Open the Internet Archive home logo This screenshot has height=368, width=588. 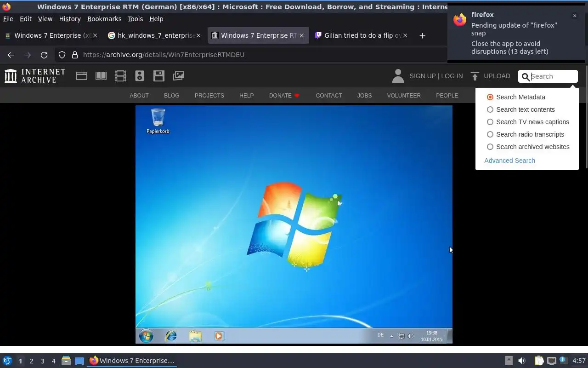35,76
